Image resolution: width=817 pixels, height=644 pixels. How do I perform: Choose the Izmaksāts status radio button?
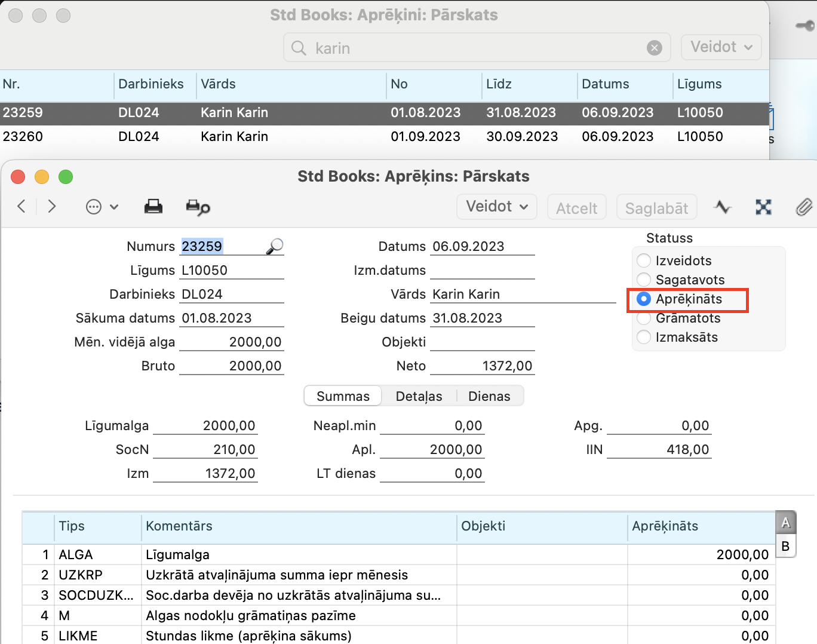(x=644, y=337)
